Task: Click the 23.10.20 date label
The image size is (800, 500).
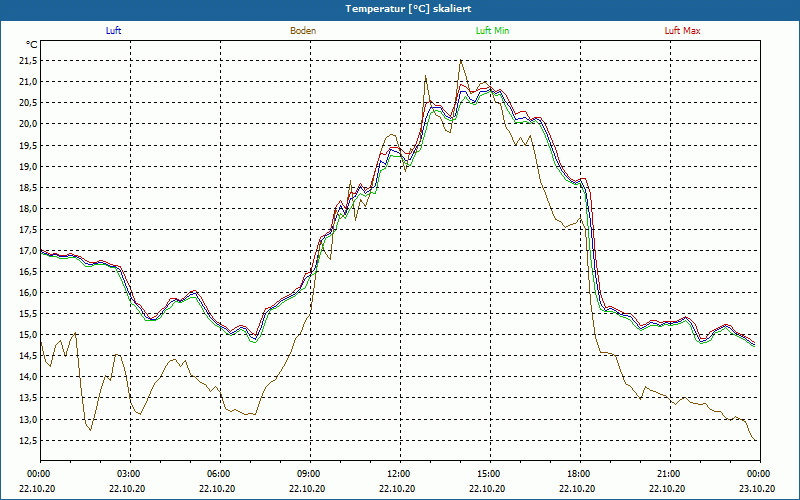Action: 757,489
